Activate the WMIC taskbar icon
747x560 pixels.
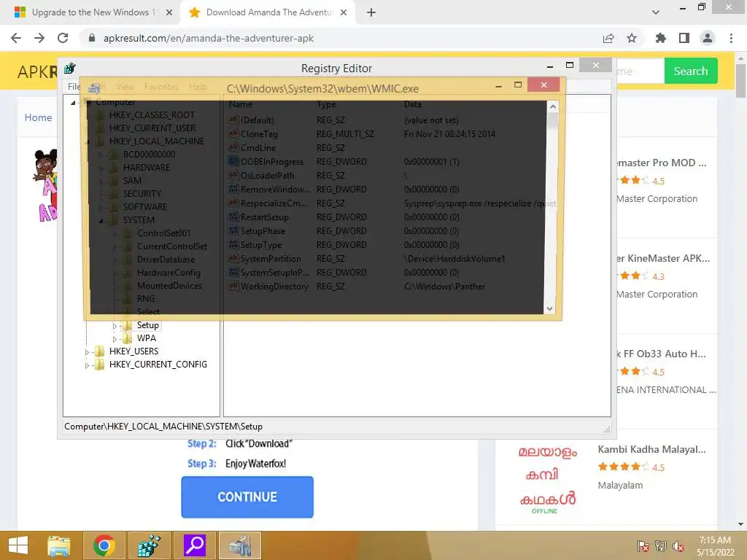click(x=239, y=545)
